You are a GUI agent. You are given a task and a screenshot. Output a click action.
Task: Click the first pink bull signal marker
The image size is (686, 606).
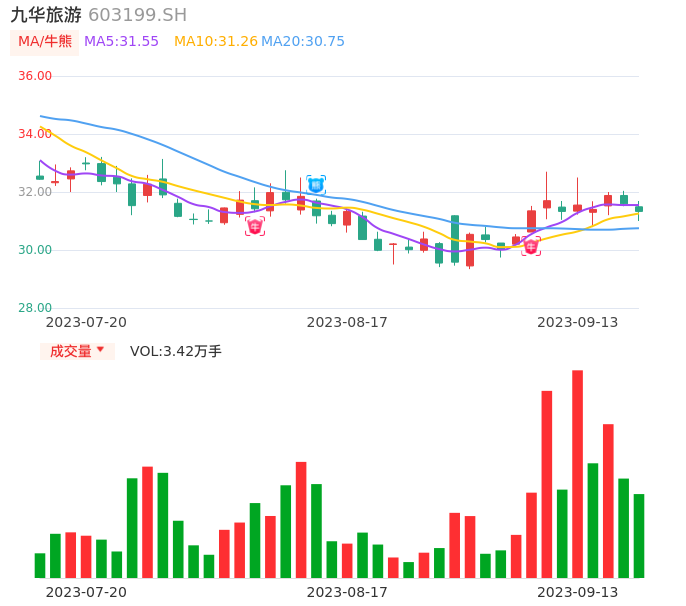tap(255, 227)
